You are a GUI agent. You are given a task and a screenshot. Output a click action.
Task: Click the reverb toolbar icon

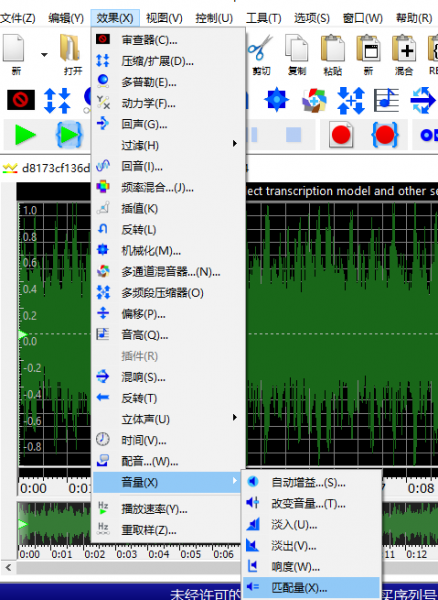coord(422,100)
